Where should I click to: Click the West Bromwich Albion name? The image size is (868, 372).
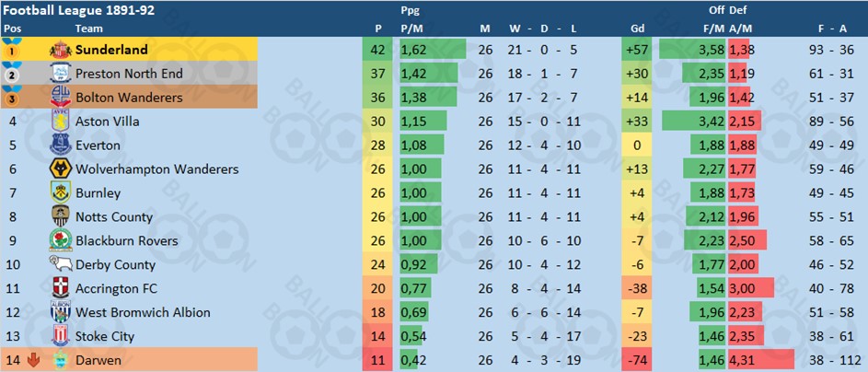pyautogui.click(x=143, y=312)
